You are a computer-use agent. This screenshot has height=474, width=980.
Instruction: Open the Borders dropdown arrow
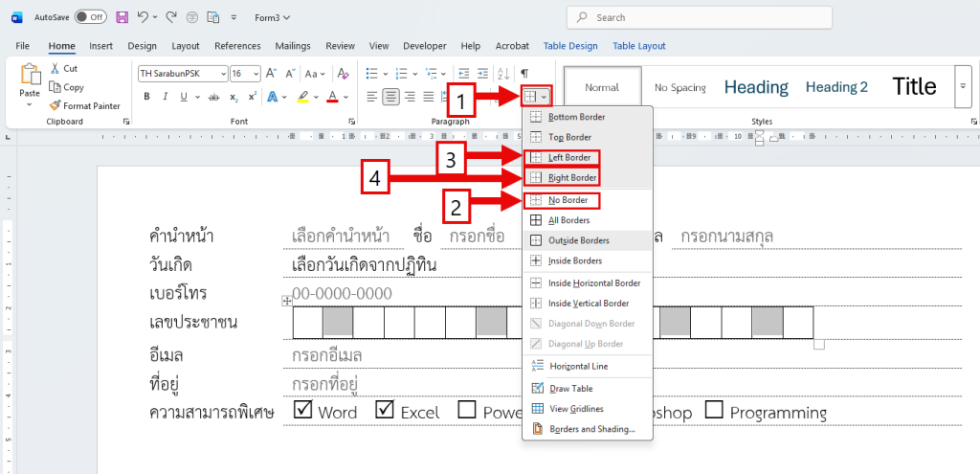545,97
